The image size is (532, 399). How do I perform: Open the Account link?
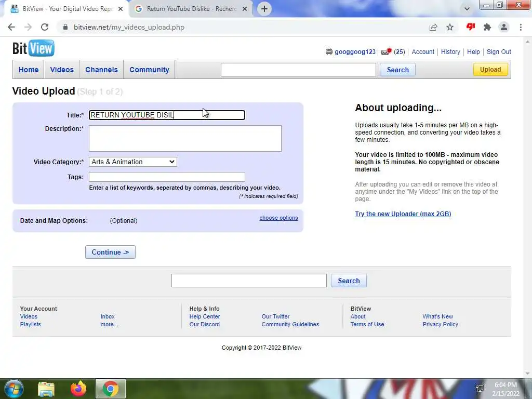click(x=423, y=51)
